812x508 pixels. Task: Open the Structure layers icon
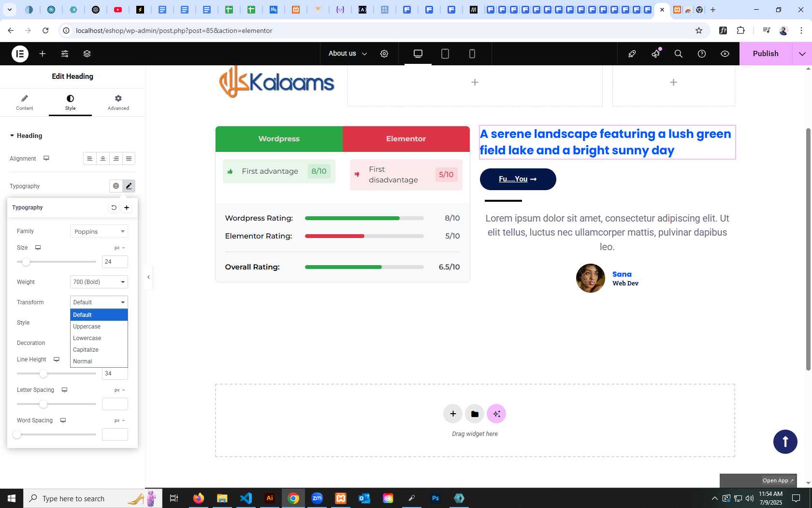click(x=87, y=54)
